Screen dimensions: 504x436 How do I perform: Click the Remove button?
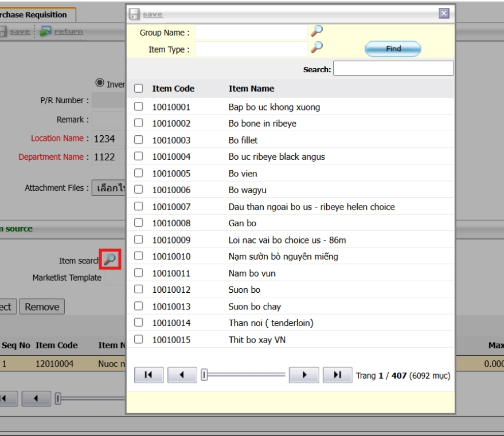tap(42, 307)
